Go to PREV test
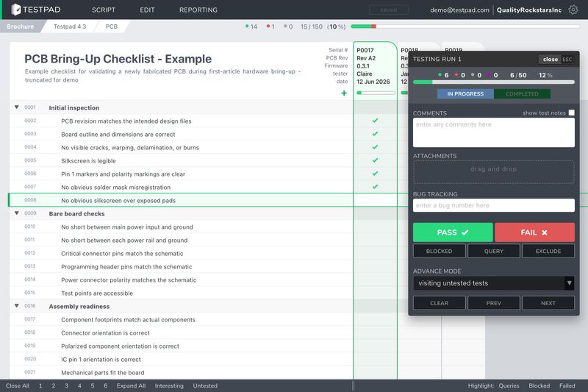 tap(493, 303)
